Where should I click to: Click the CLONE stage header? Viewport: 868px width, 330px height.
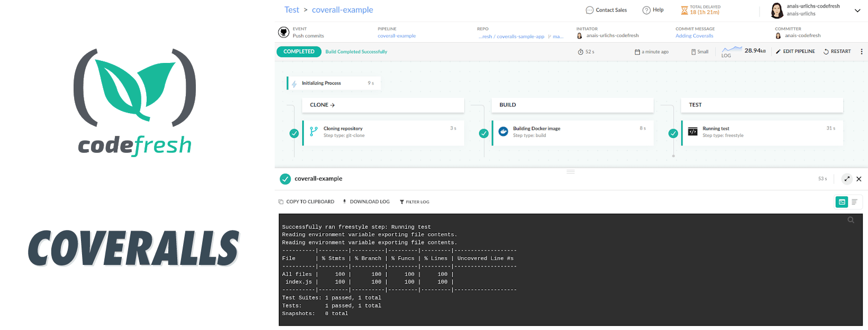click(x=383, y=105)
